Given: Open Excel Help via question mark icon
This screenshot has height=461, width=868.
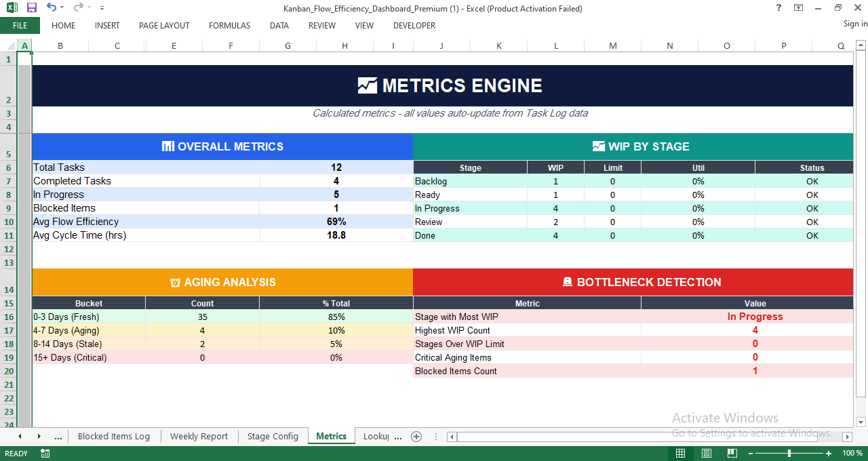Looking at the screenshot, I should coord(777,7).
